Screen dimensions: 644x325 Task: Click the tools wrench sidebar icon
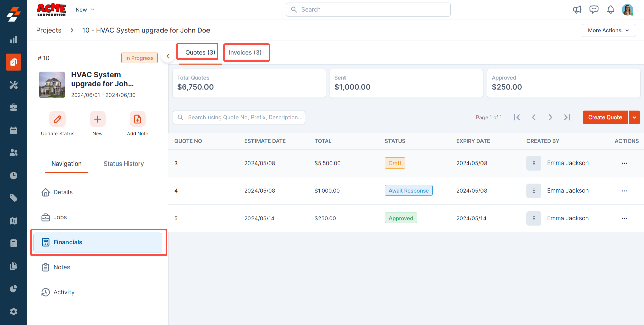[13, 85]
